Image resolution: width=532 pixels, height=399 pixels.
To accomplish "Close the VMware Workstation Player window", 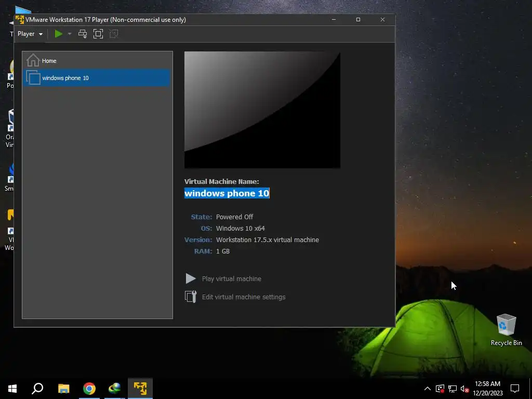I will click(383, 20).
